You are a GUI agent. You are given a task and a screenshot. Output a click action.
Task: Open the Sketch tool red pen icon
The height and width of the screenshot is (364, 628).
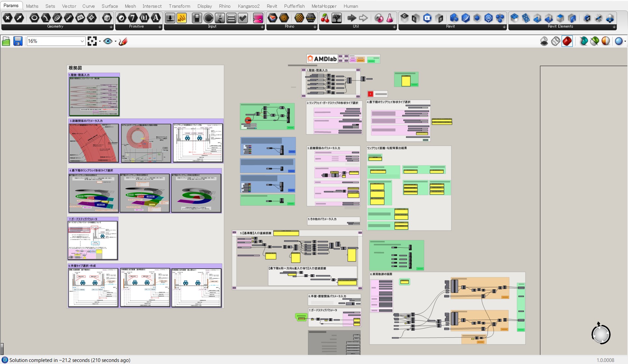[123, 41]
